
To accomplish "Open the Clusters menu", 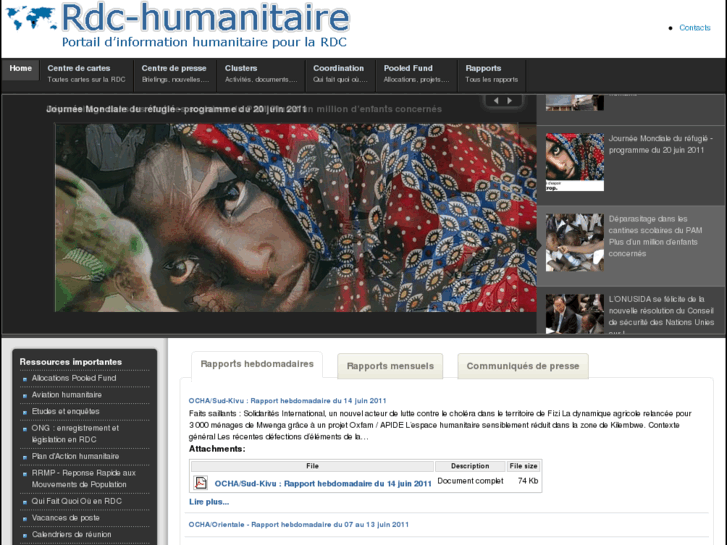I will [x=261, y=74].
